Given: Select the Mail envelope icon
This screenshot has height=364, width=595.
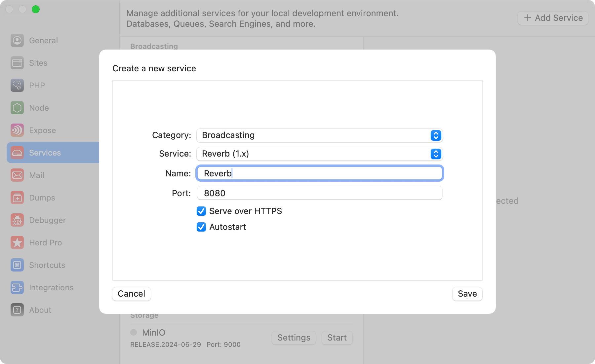Looking at the screenshot, I should tap(17, 175).
